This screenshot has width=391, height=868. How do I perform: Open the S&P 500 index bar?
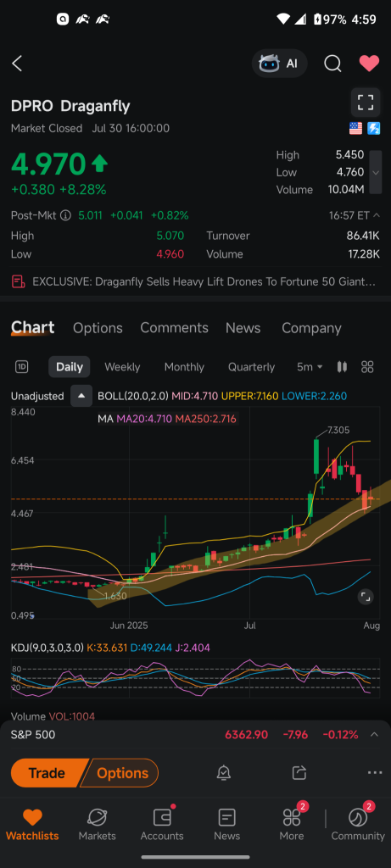coord(195,735)
